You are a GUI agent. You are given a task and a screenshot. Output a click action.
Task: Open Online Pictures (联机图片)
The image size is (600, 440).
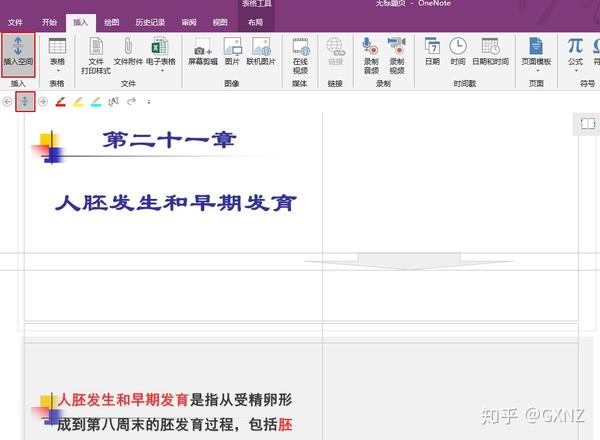[261, 51]
